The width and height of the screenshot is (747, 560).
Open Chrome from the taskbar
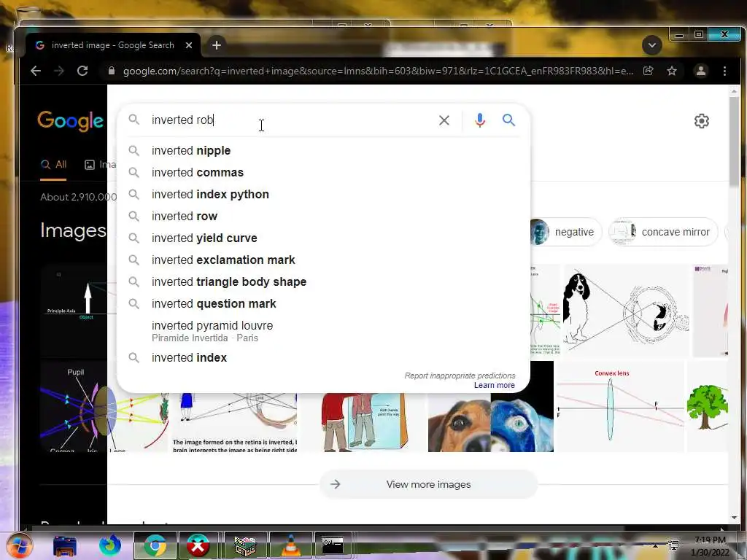(x=155, y=545)
